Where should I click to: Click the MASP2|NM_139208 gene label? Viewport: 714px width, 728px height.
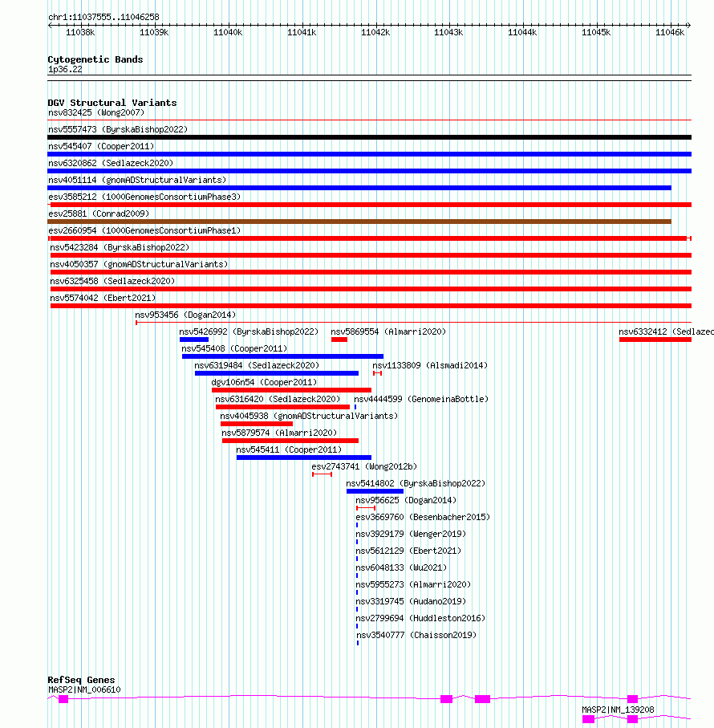[x=618, y=710]
